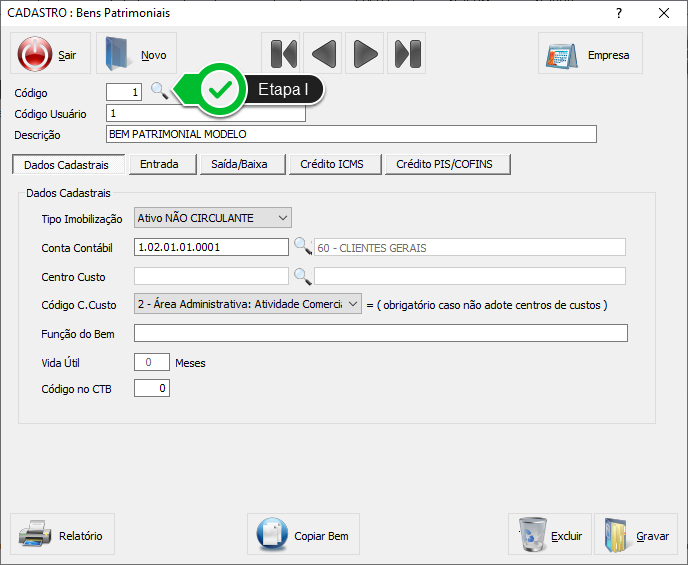Advance to the next record
Viewport: 688px width, 565px height.
tap(365, 54)
